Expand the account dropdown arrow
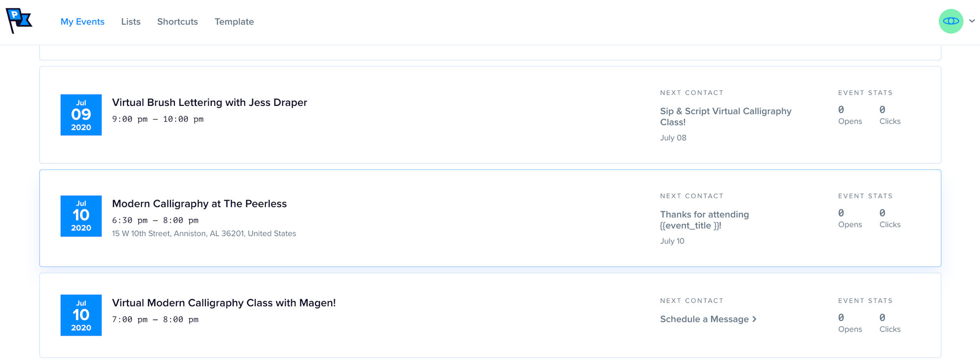The image size is (980, 362). point(972,21)
